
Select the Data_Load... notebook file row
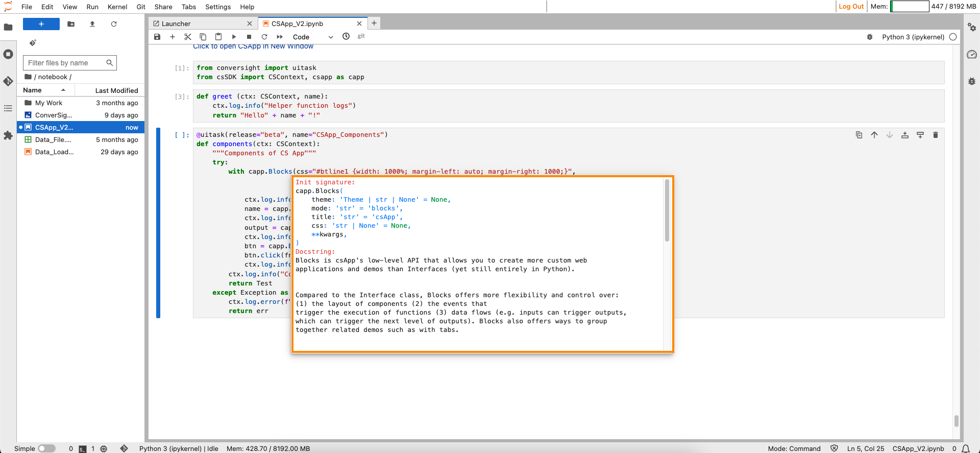coord(81,152)
